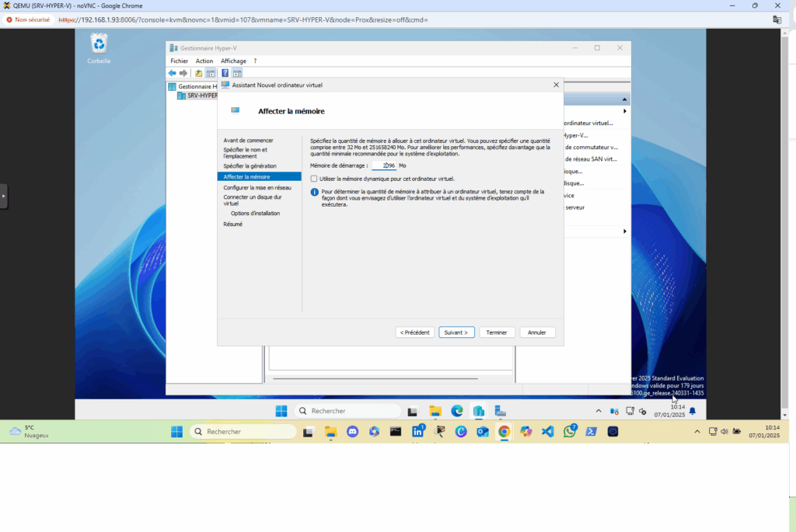Focus the 'Mémoire de démarrage' value field
This screenshot has width=796, height=532.
click(x=384, y=165)
